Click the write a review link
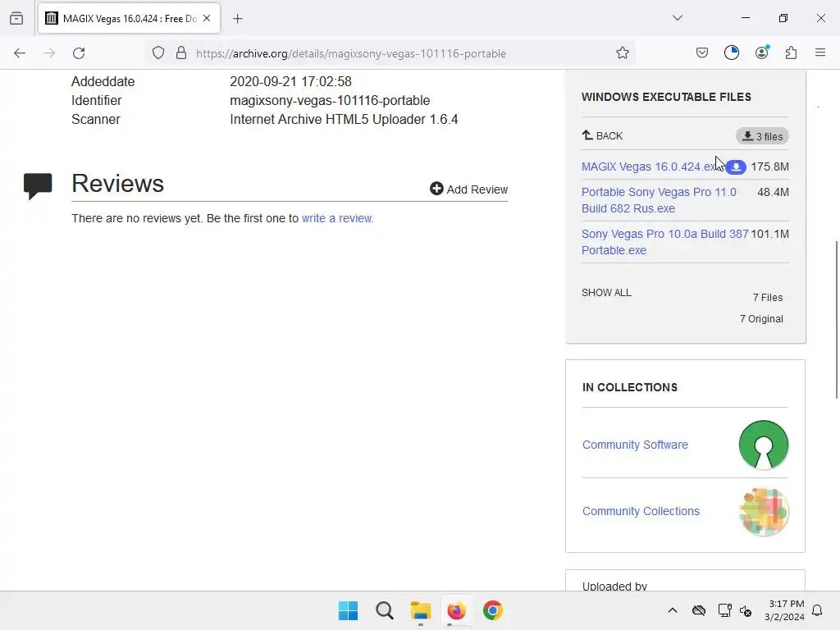The image size is (840, 630). (x=337, y=218)
